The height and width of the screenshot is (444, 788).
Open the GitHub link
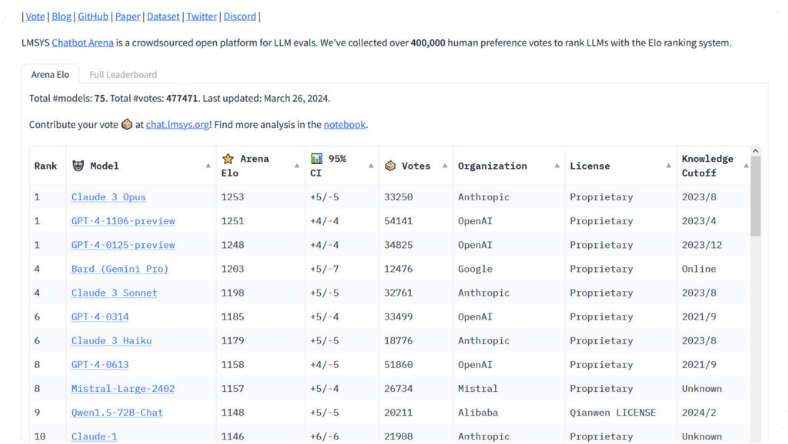93,17
